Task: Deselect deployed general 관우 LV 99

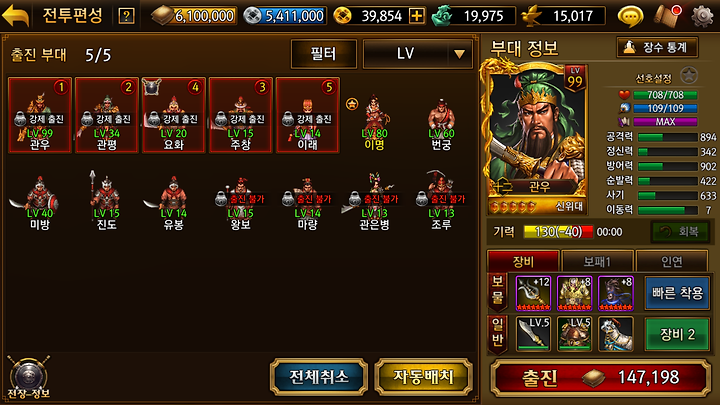Action: click(x=40, y=115)
